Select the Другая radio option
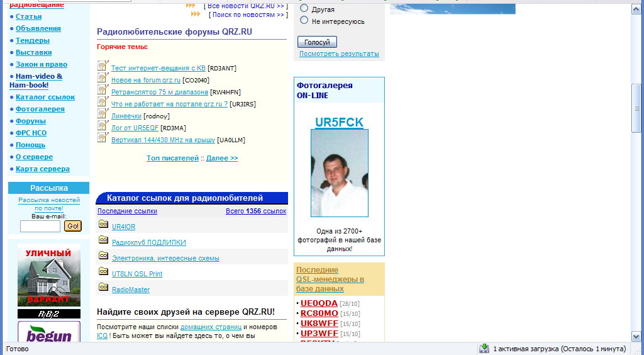The width and height of the screenshot is (644, 355). click(304, 8)
